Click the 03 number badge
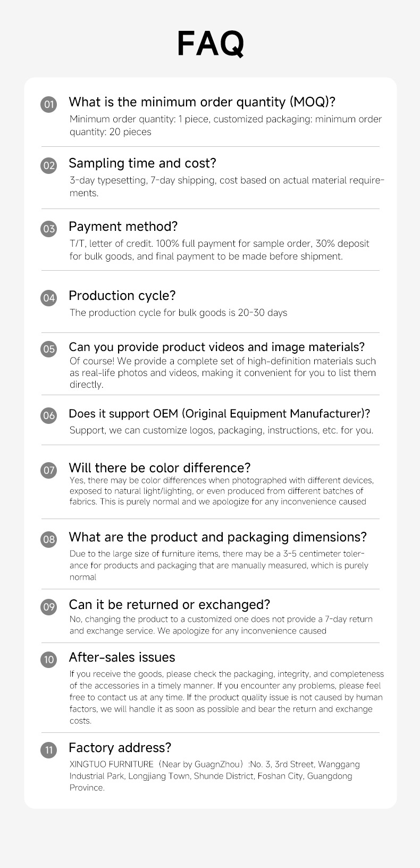This screenshot has height=868, width=420. click(x=49, y=229)
